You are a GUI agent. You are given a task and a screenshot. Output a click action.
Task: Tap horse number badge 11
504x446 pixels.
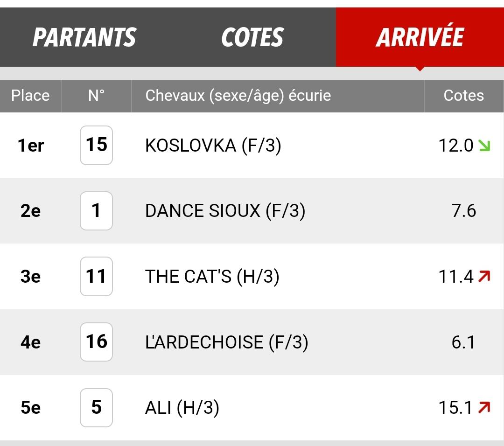pos(97,276)
